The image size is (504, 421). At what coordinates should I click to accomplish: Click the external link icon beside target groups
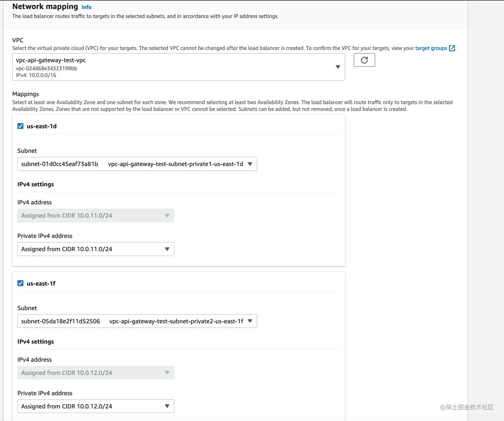click(x=452, y=48)
